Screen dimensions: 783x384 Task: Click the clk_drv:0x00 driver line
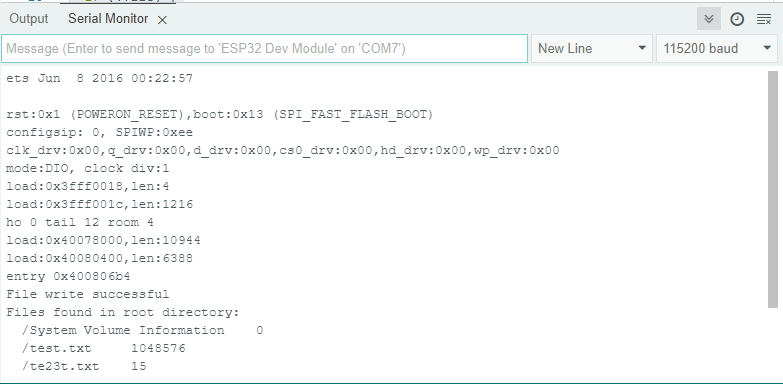click(x=283, y=151)
